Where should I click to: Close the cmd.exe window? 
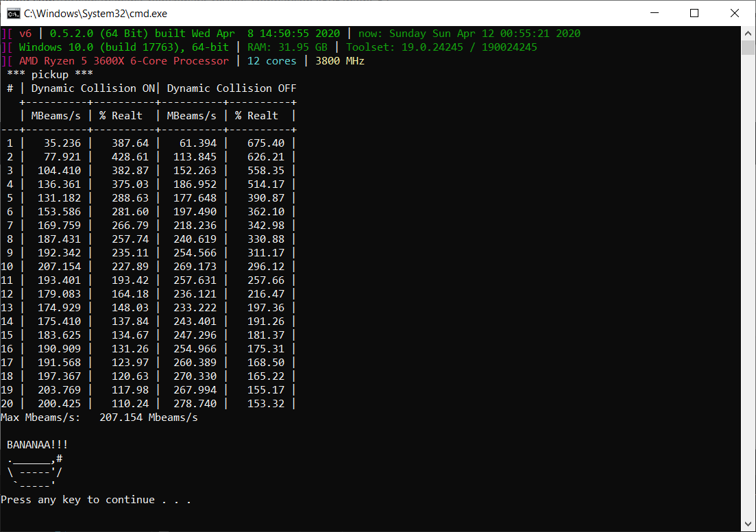tap(735, 13)
